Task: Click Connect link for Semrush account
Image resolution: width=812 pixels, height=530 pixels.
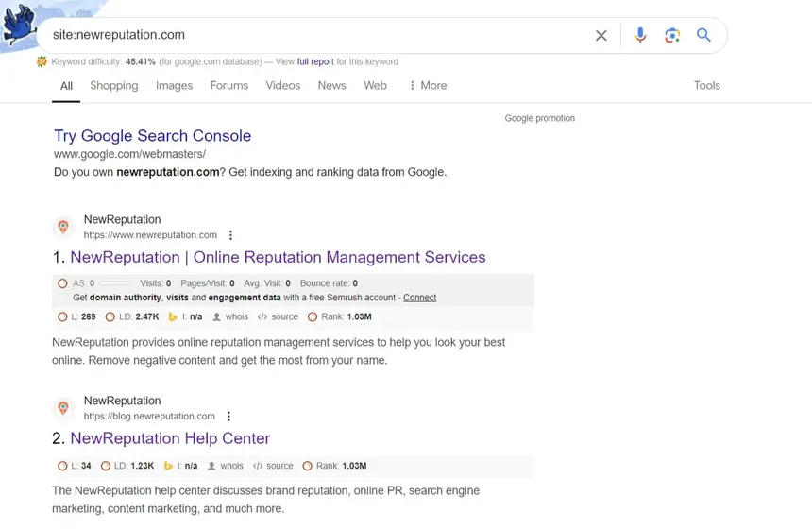Action: pos(419,298)
